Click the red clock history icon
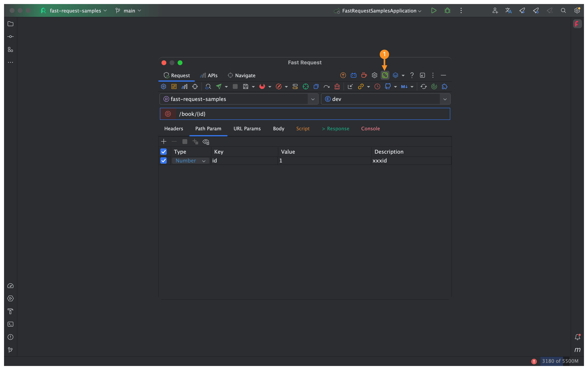 pyautogui.click(x=377, y=87)
